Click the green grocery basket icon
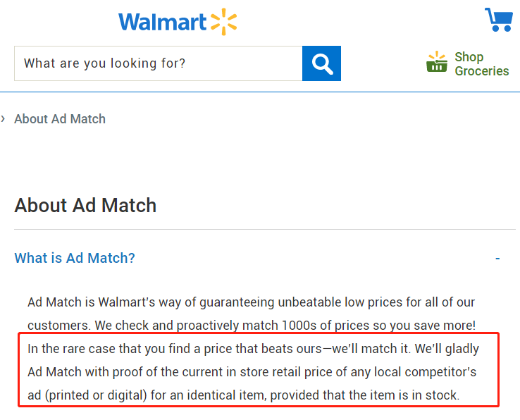The width and height of the screenshot is (520, 420). point(437,62)
